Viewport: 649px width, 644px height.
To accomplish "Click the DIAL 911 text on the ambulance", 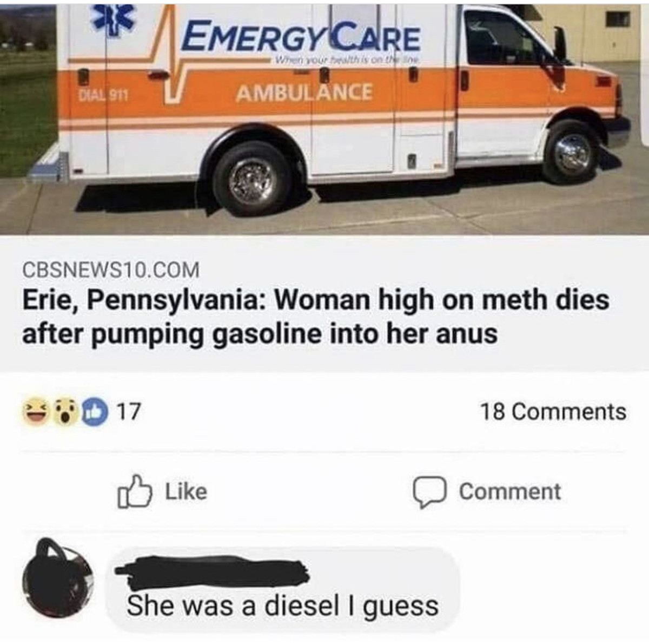I will point(103,96).
